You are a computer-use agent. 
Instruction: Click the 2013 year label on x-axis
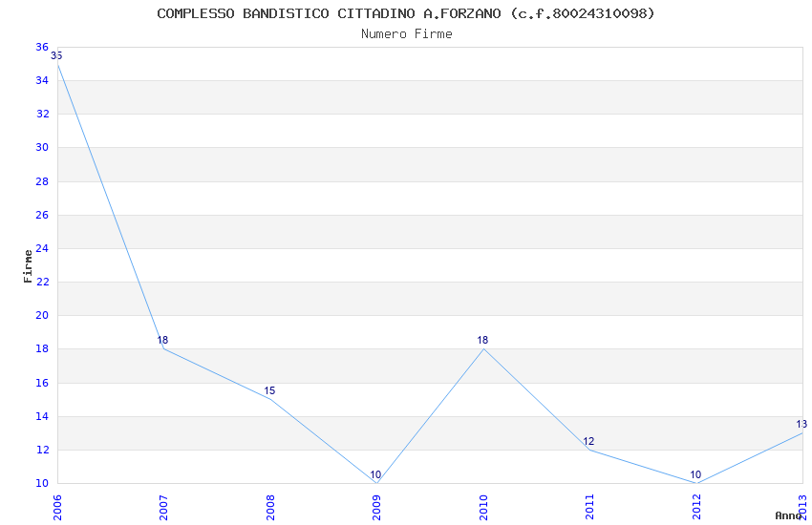tap(802, 508)
